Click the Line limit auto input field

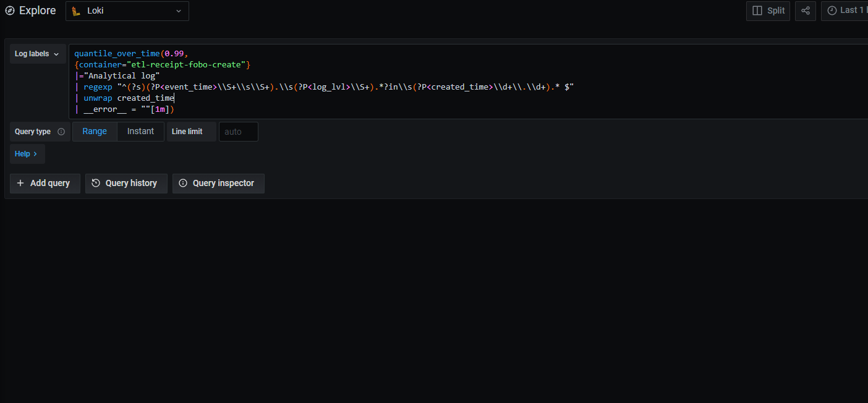(238, 132)
